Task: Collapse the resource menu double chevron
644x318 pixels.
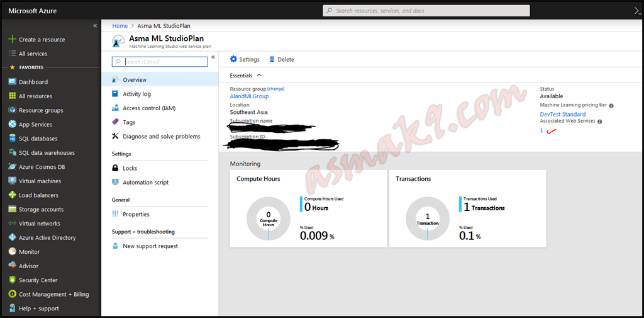Action: click(213, 57)
